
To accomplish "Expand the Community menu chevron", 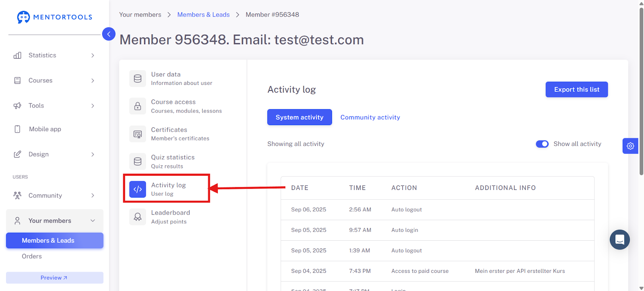I will (x=93, y=196).
